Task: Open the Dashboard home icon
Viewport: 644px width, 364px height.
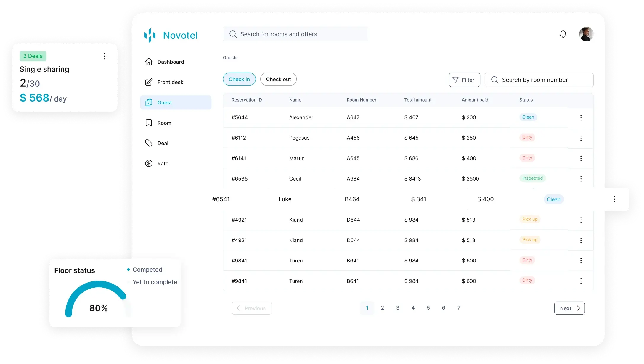Action: click(x=149, y=62)
